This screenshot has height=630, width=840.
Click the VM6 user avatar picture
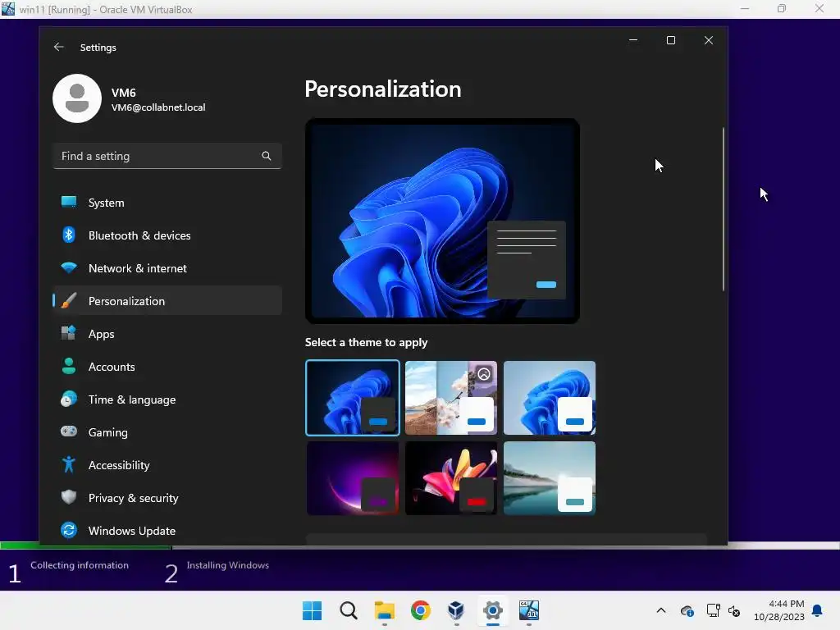coord(77,98)
